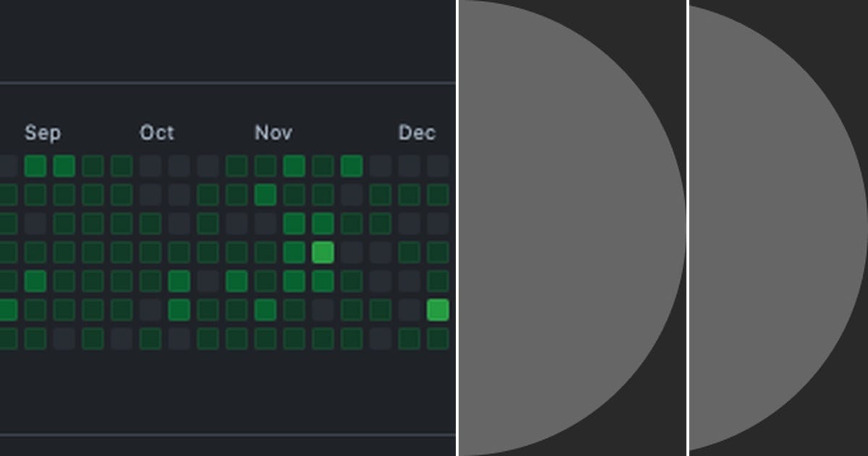Viewport: 868px width, 456px height.
Task: Select the bright green square near Dec
Action: (438, 309)
